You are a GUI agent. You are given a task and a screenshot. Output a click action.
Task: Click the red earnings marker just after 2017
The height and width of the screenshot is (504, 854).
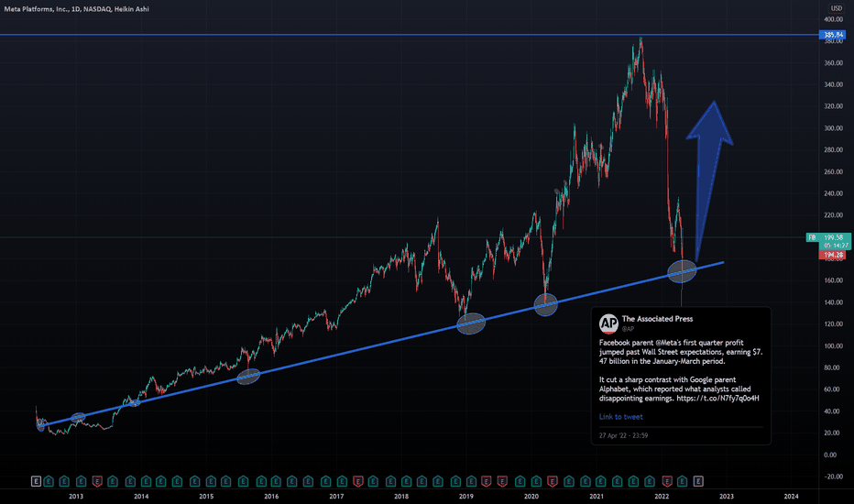click(358, 481)
